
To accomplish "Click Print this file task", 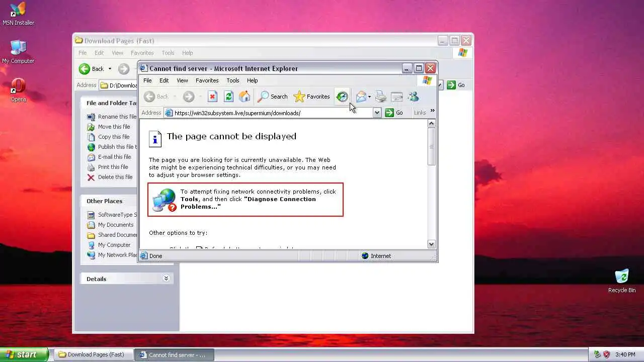I will [108, 167].
